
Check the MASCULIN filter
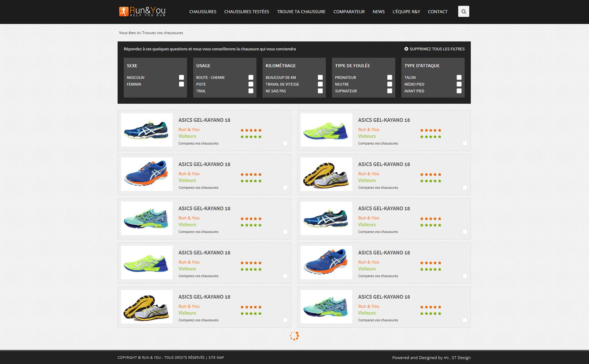pos(181,77)
